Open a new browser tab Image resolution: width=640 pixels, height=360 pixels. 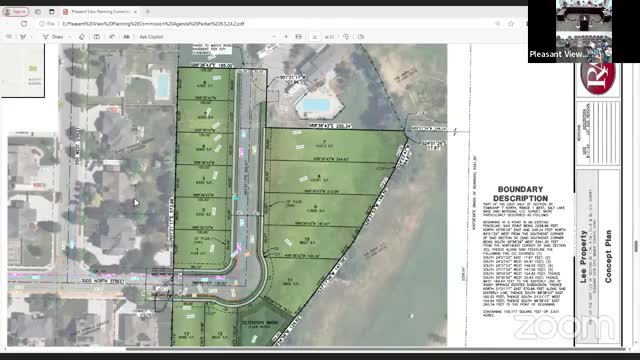tap(148, 12)
